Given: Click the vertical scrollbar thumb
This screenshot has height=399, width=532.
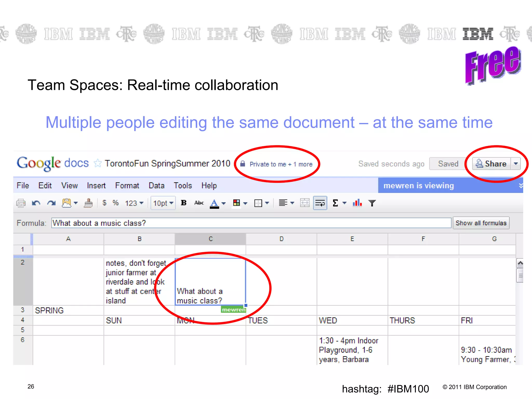Looking at the screenshot, I should (x=520, y=275).
